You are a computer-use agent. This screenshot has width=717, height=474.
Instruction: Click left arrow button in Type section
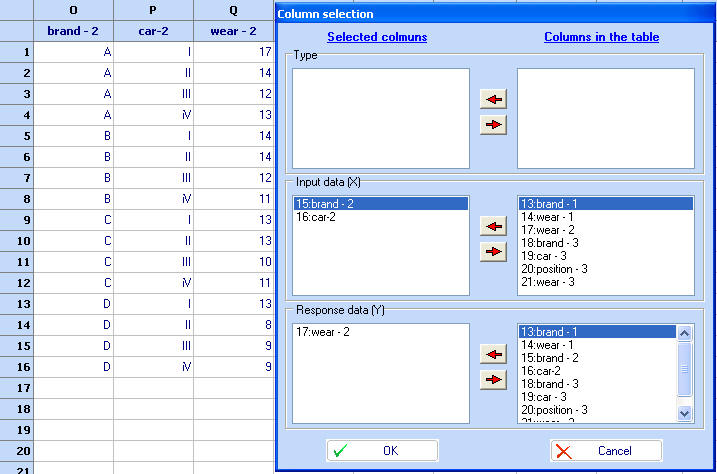[493, 99]
